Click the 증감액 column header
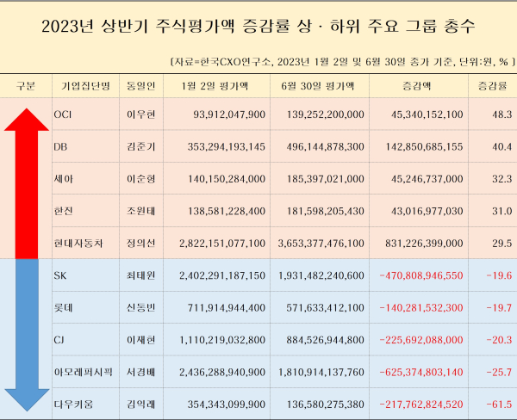Screen dimensions: 517x420 (x=417, y=86)
